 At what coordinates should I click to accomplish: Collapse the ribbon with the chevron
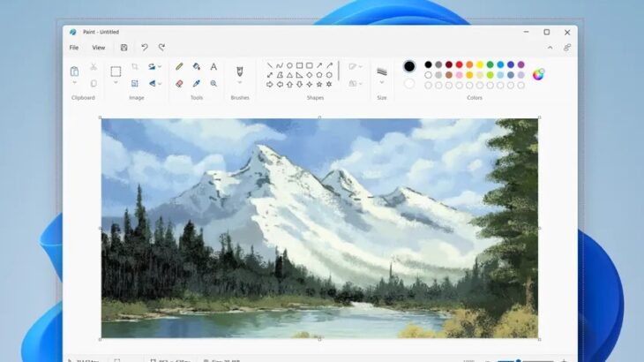(x=550, y=48)
